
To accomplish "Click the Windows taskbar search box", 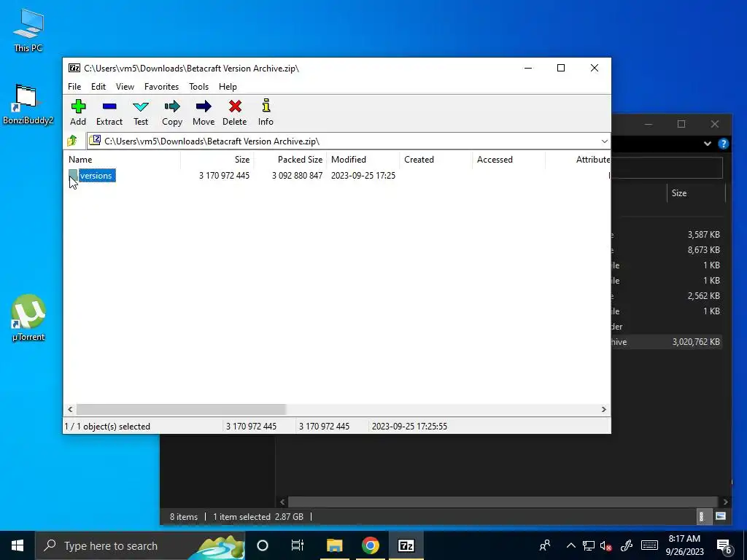I will 140,545.
